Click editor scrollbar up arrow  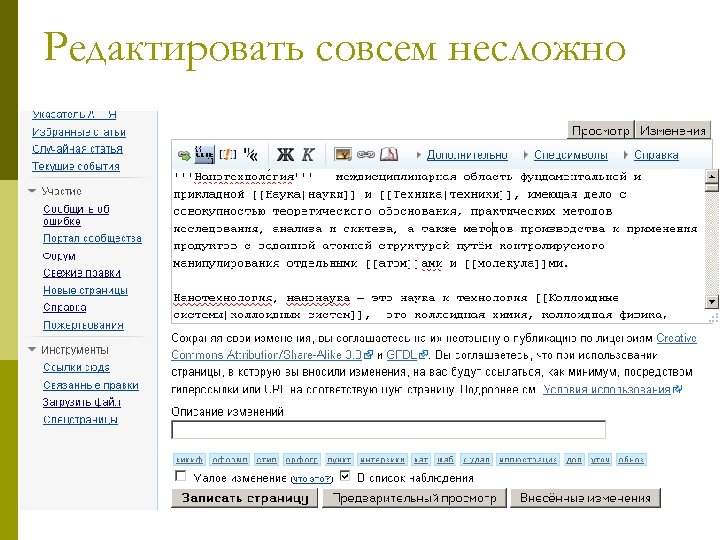712,176
